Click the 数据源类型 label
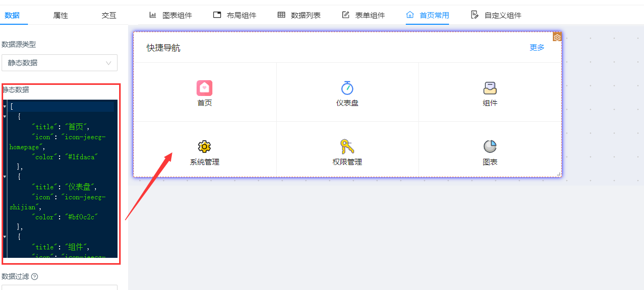This screenshot has width=644, height=290. pos(18,45)
